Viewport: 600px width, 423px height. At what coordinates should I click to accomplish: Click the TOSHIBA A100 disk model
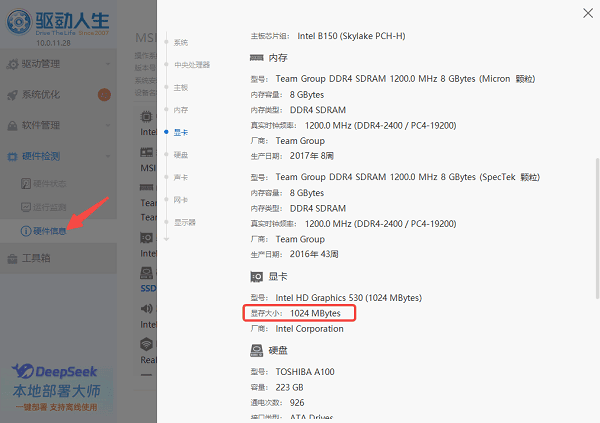click(305, 372)
